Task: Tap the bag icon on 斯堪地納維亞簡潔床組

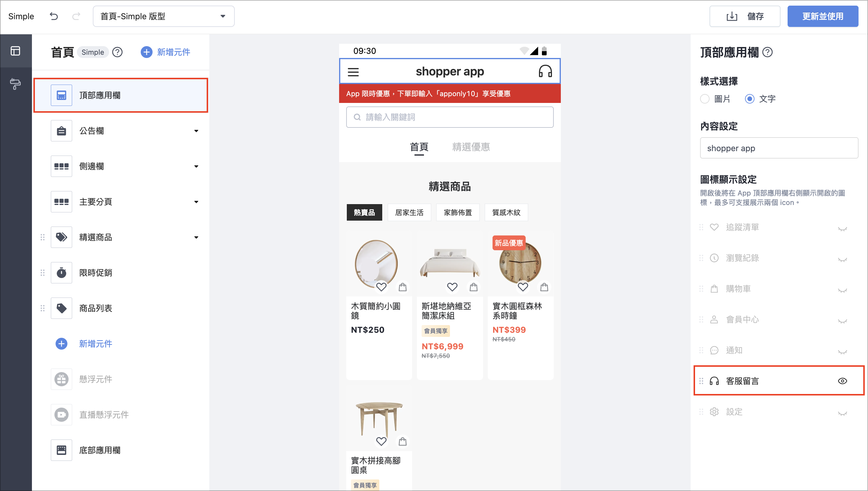Action: click(x=473, y=287)
